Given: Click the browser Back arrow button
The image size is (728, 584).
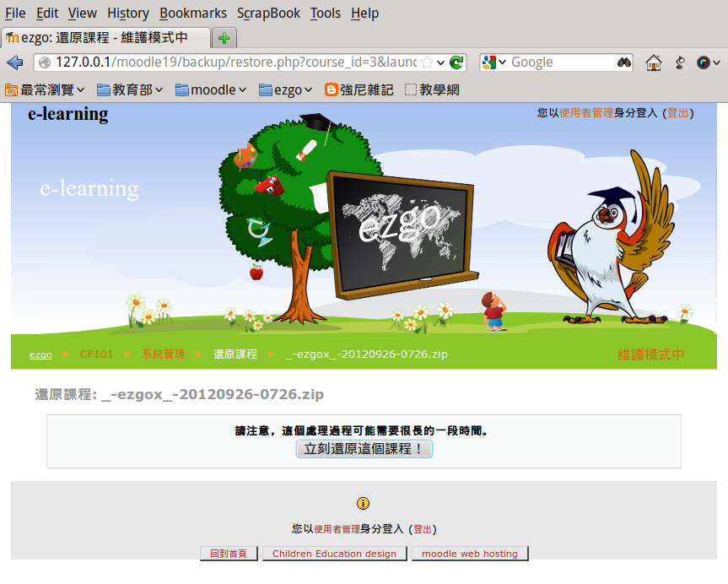Looking at the screenshot, I should click(x=15, y=62).
